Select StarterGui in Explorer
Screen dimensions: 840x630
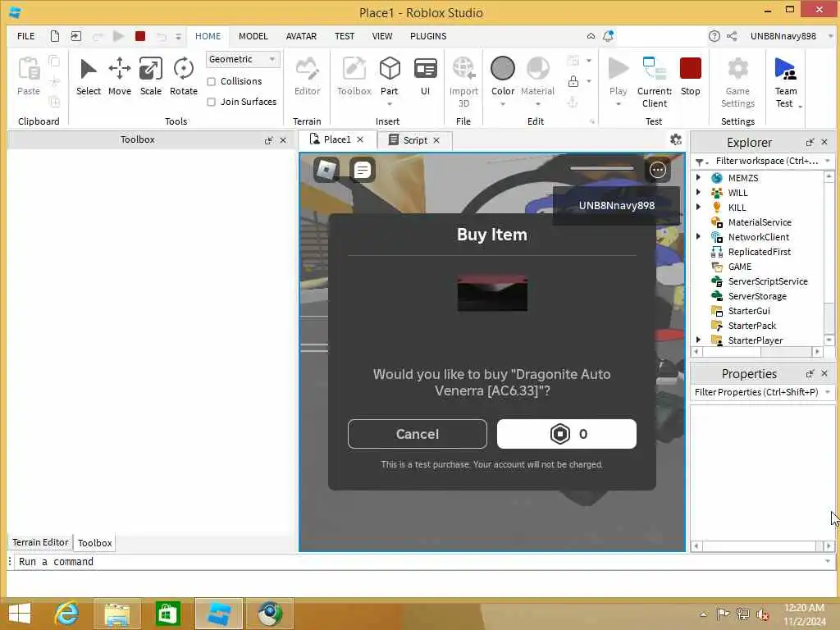(748, 311)
